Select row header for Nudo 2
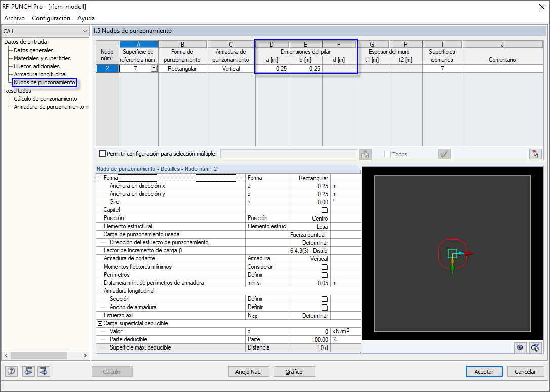 [107, 69]
